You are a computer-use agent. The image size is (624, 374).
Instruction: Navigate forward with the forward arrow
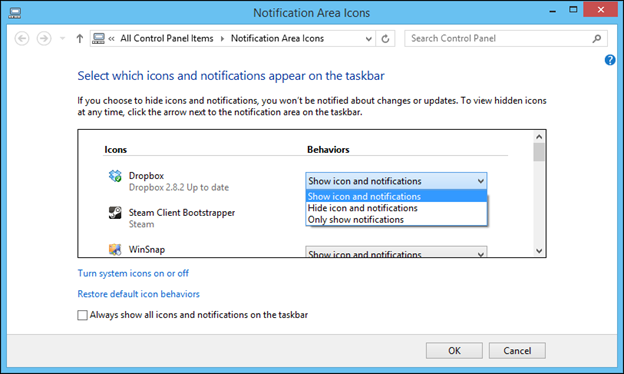(44, 39)
